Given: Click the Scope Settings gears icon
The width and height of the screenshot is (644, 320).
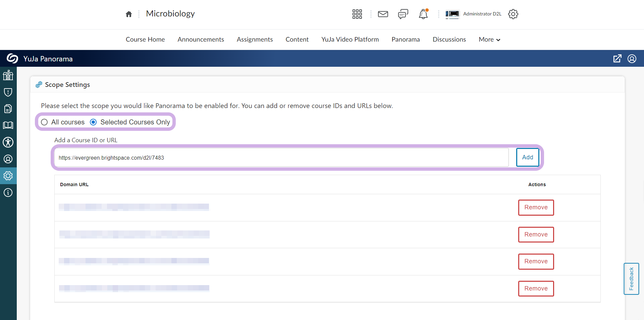Looking at the screenshot, I should click(x=39, y=85).
